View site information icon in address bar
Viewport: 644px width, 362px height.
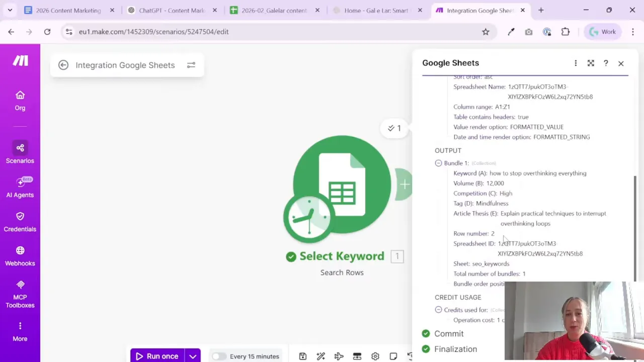pos(69,32)
